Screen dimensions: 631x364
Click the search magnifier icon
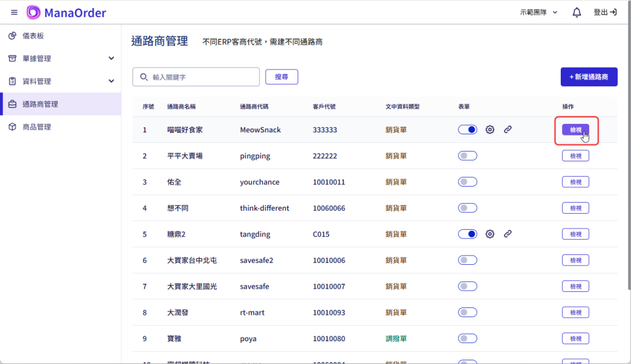(144, 77)
